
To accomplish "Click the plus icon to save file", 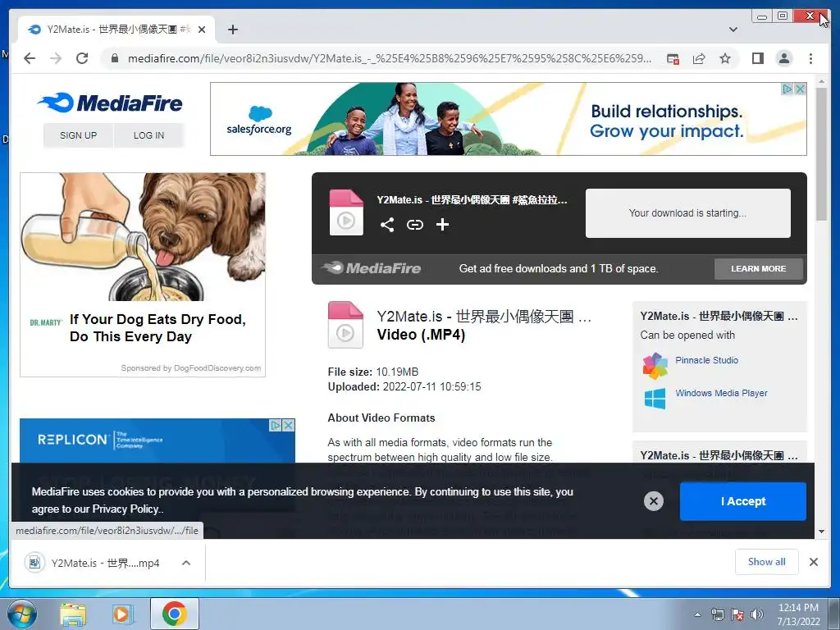I will [x=442, y=225].
